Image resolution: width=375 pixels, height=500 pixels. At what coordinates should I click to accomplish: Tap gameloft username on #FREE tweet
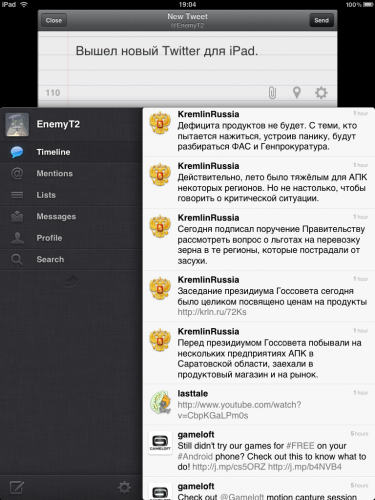tap(196, 435)
